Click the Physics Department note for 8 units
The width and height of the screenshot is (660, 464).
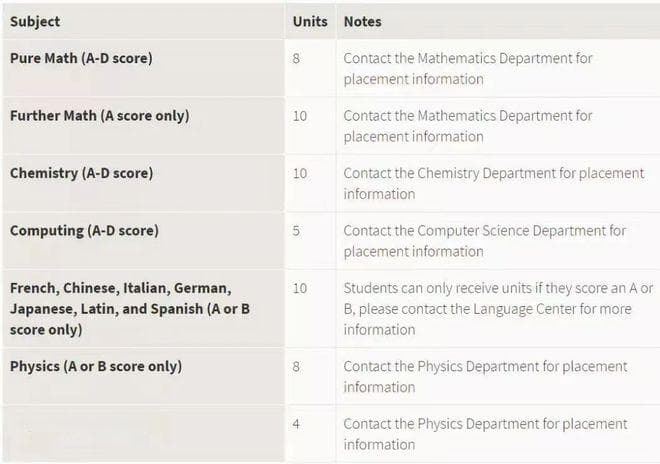click(485, 377)
